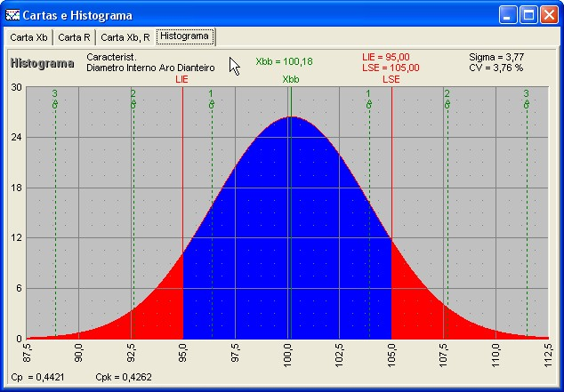Select the Carta Xb, R tab
Screen dimensions: 564x392
click(x=125, y=37)
